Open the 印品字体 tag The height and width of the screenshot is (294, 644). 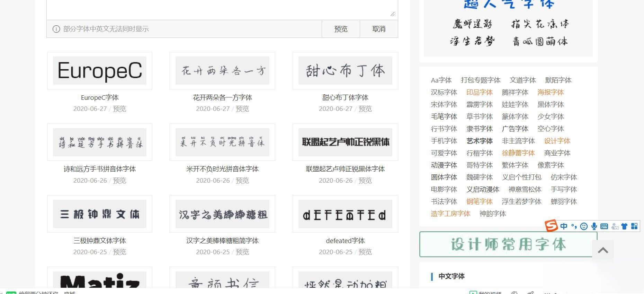(479, 92)
